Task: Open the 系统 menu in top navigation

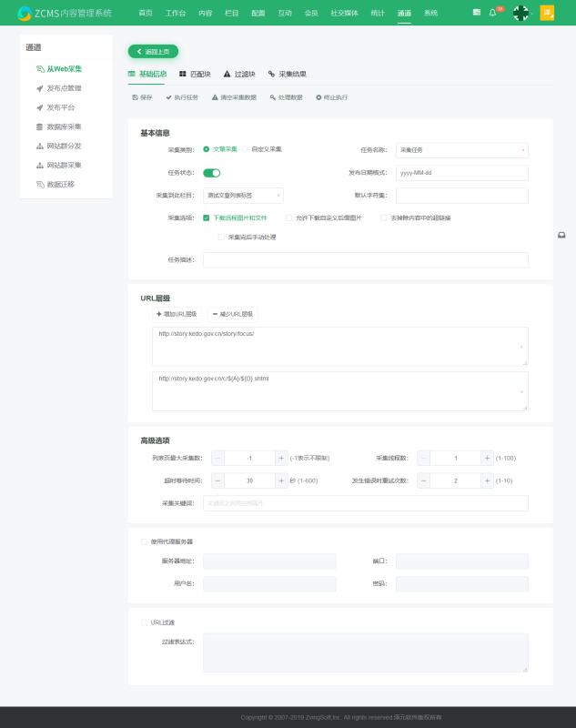Action: click(430, 13)
